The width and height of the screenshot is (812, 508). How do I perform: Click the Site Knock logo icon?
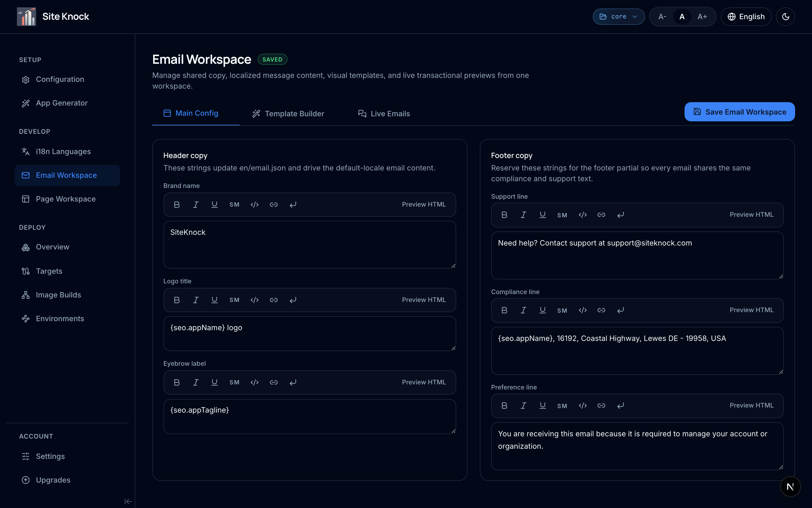point(26,16)
